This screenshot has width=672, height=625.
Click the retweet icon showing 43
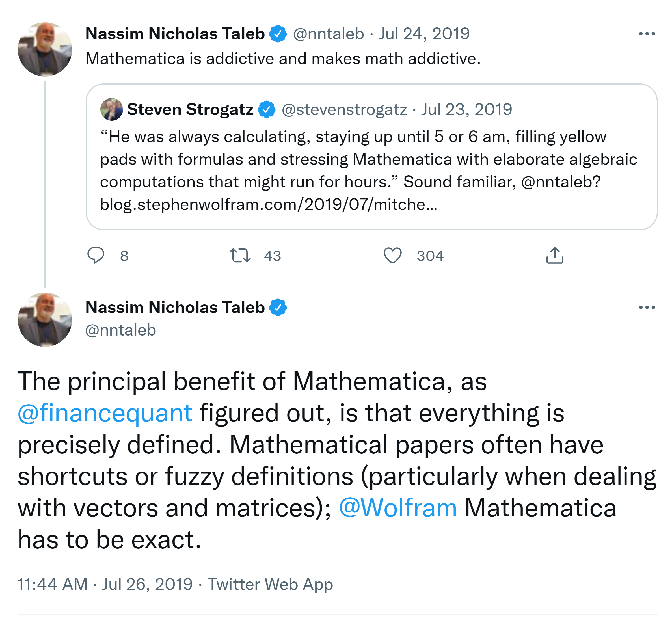(240, 256)
